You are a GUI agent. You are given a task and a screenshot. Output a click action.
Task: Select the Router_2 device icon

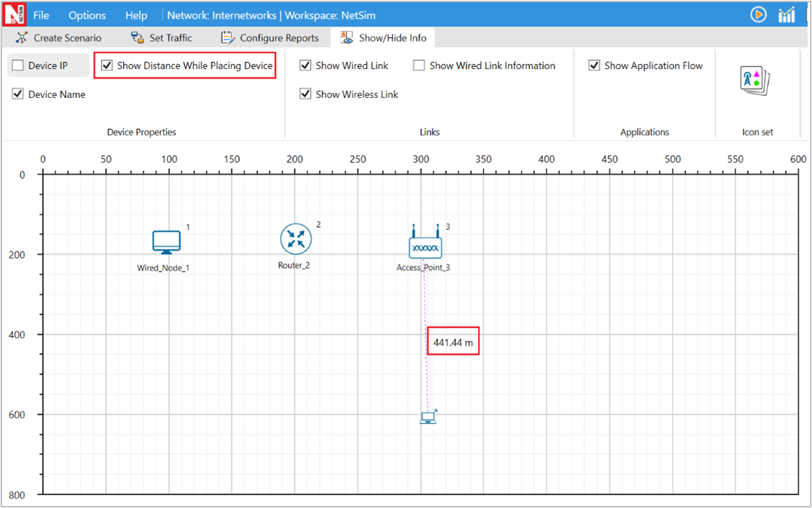point(296,239)
